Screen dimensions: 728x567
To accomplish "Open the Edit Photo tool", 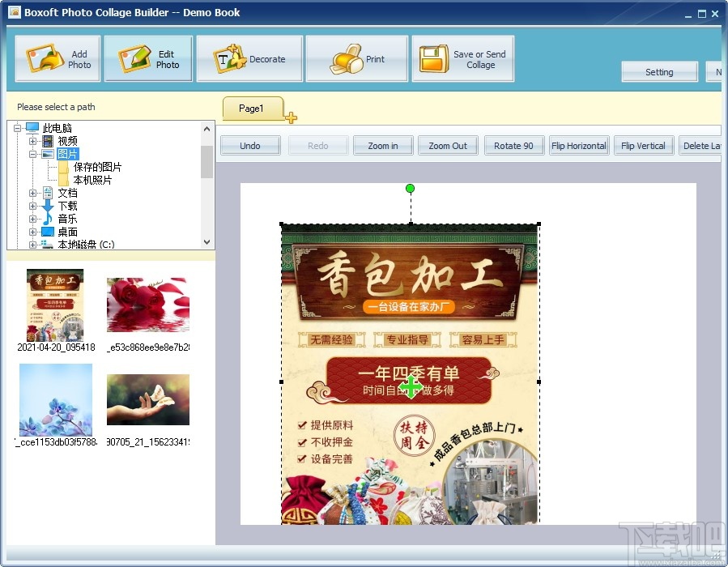I will pyautogui.click(x=148, y=57).
